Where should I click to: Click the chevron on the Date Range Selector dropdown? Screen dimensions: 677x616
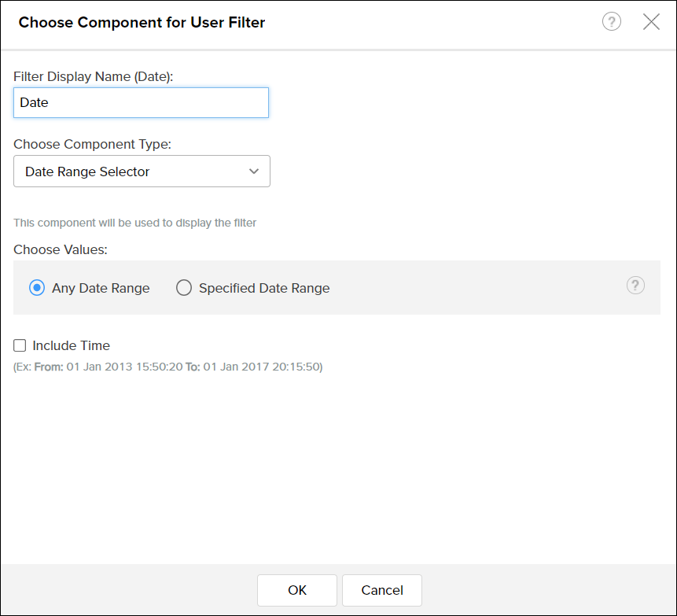pyautogui.click(x=254, y=171)
